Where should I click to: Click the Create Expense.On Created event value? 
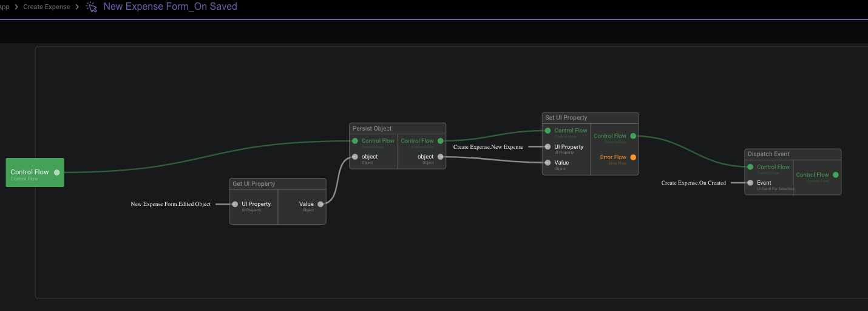693,183
